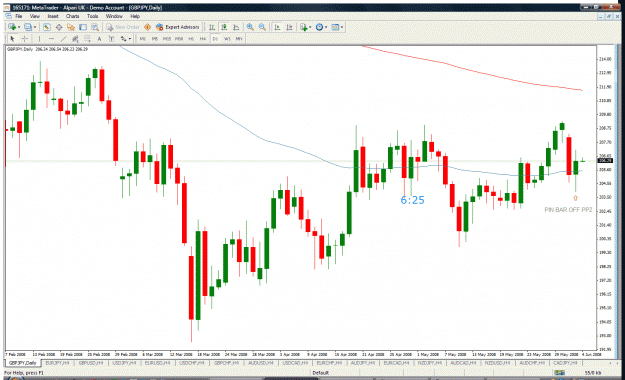This screenshot has width=625, height=380.
Task: Select the text 'A' tool
Action: [99, 39]
